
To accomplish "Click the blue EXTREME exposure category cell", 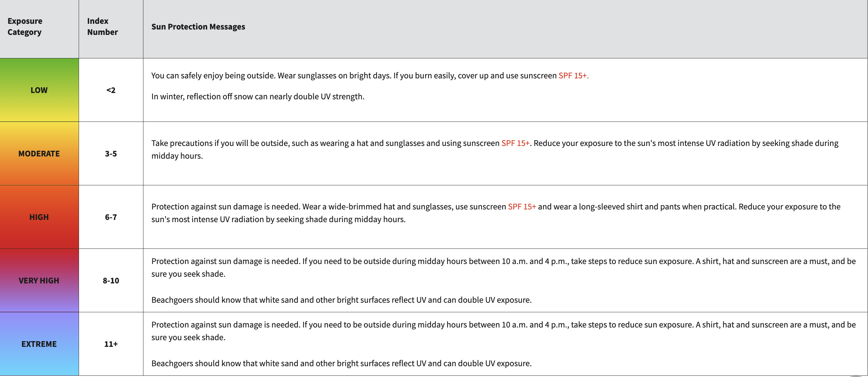I will tap(39, 344).
